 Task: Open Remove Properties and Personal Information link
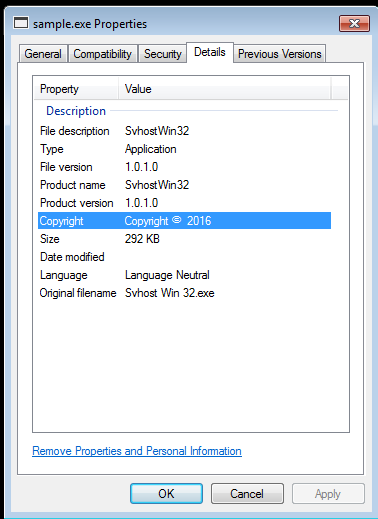click(137, 451)
